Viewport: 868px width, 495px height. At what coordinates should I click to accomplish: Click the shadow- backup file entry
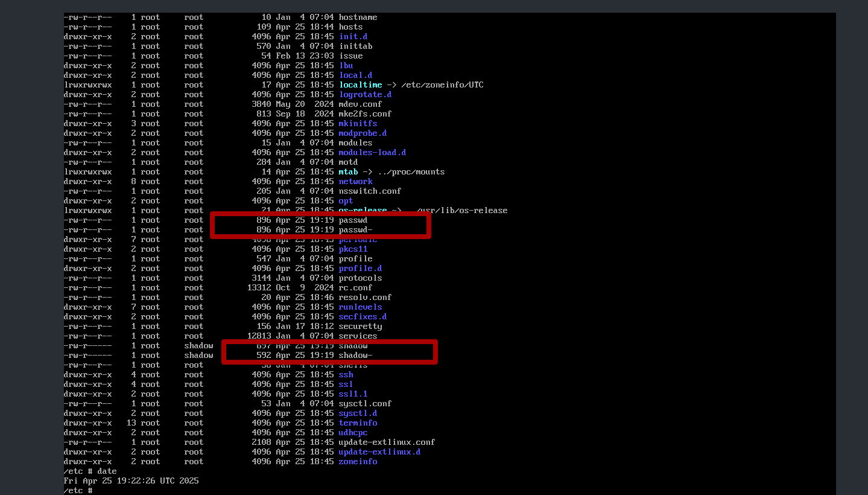(x=355, y=356)
